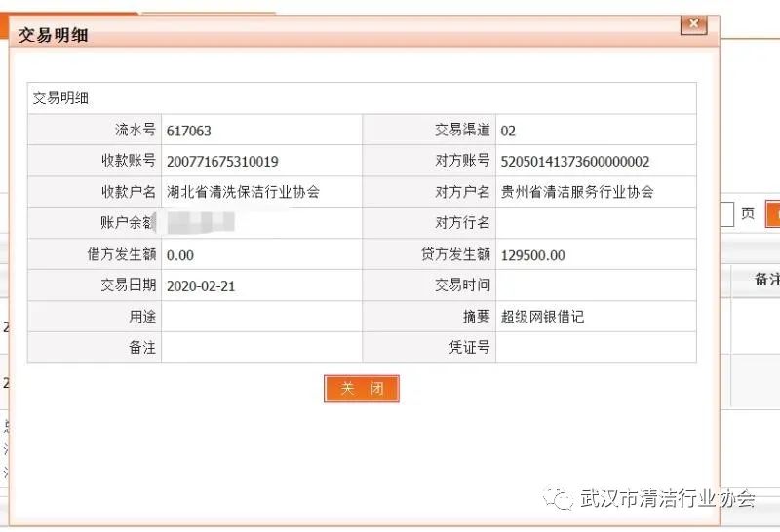
Task: Select 借方发生额 value 0.00
Action: coord(180,255)
